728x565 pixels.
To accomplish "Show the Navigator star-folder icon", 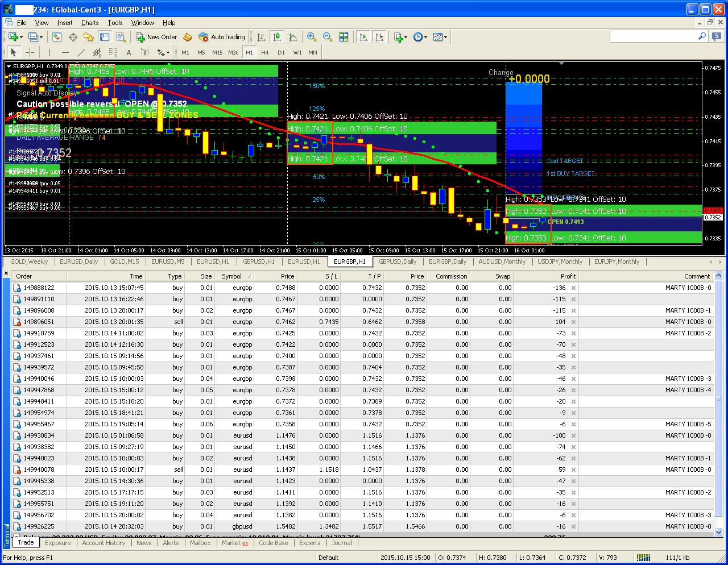I will (x=89, y=37).
